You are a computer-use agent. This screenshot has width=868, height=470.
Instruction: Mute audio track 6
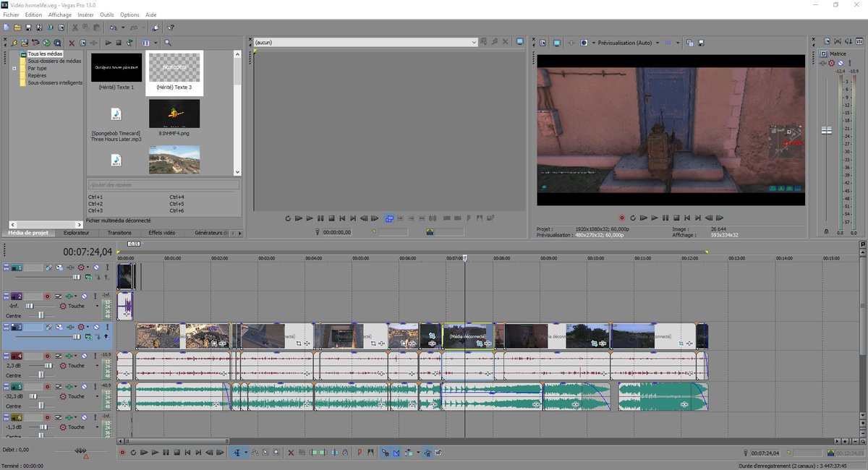click(84, 417)
